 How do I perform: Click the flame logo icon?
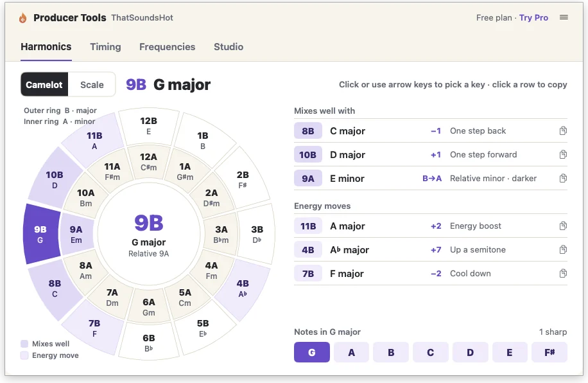[x=23, y=17]
